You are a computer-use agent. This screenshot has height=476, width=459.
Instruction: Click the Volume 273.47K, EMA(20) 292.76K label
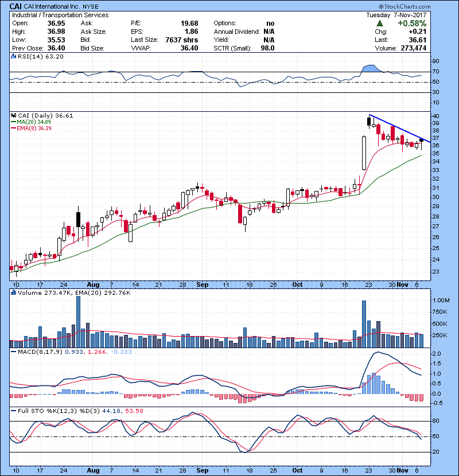74,292
